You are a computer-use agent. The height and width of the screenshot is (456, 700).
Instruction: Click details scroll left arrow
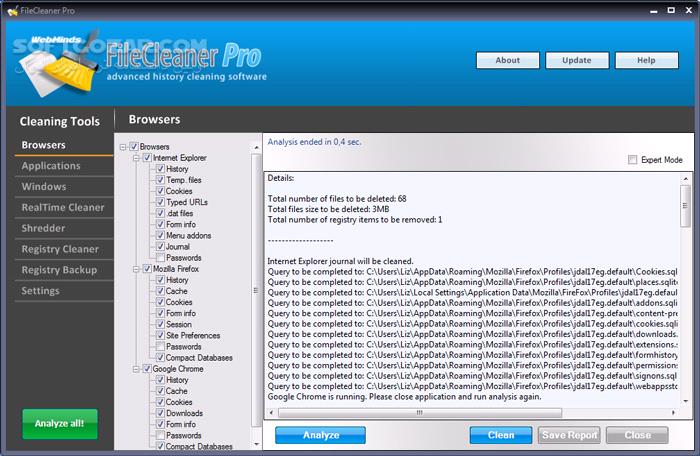[x=271, y=413]
